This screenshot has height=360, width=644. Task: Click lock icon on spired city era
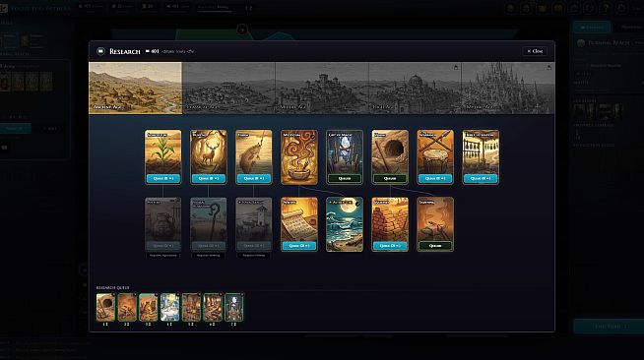[x=548, y=67]
